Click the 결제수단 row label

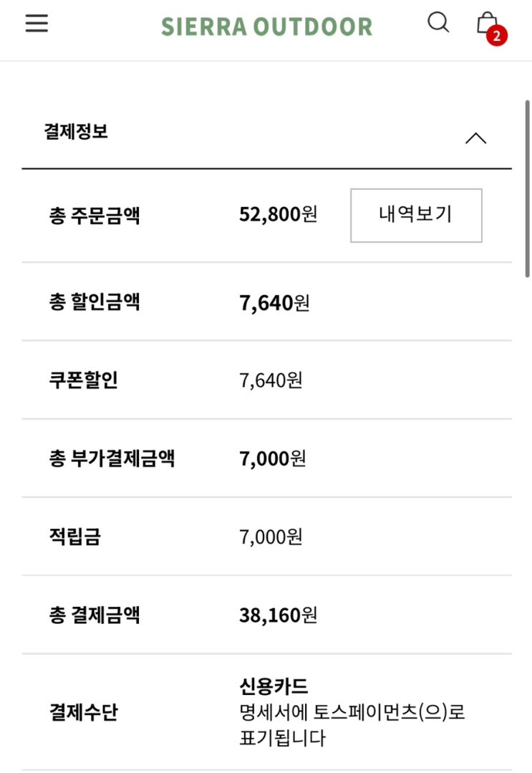(83, 712)
